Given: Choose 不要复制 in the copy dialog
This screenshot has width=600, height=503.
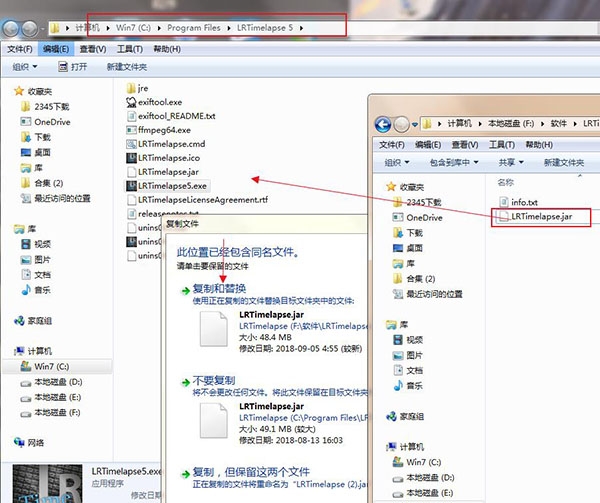Looking at the screenshot, I should point(214,381).
